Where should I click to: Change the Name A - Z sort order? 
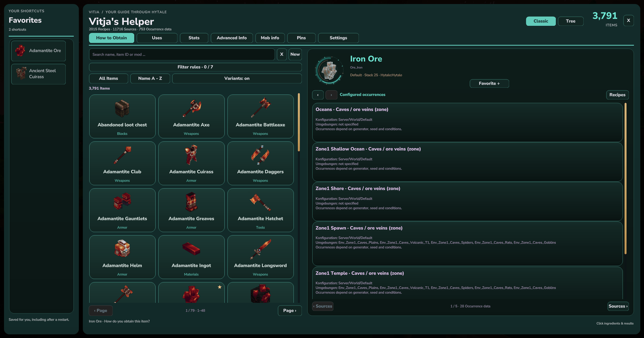pyautogui.click(x=150, y=78)
